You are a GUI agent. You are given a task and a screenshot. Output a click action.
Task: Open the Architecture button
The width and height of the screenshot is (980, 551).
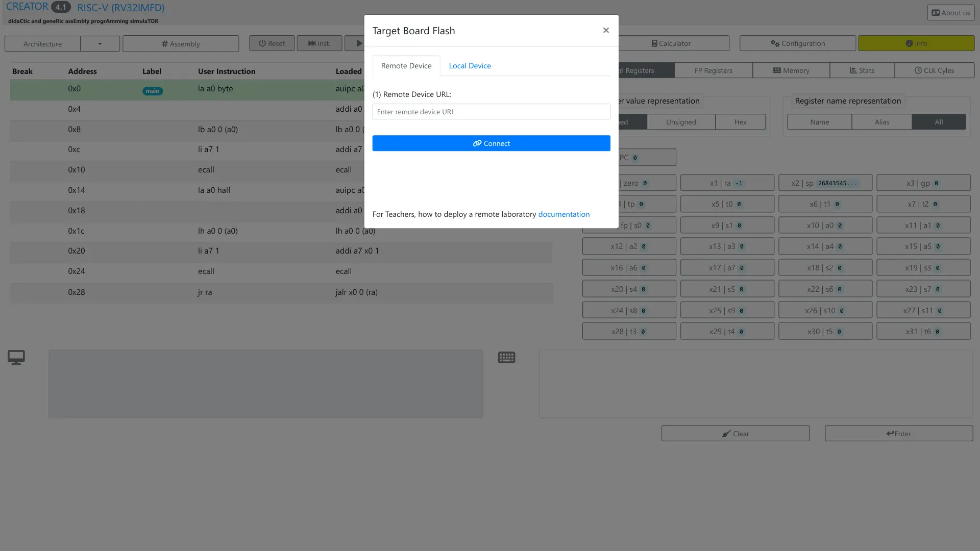coord(43,44)
